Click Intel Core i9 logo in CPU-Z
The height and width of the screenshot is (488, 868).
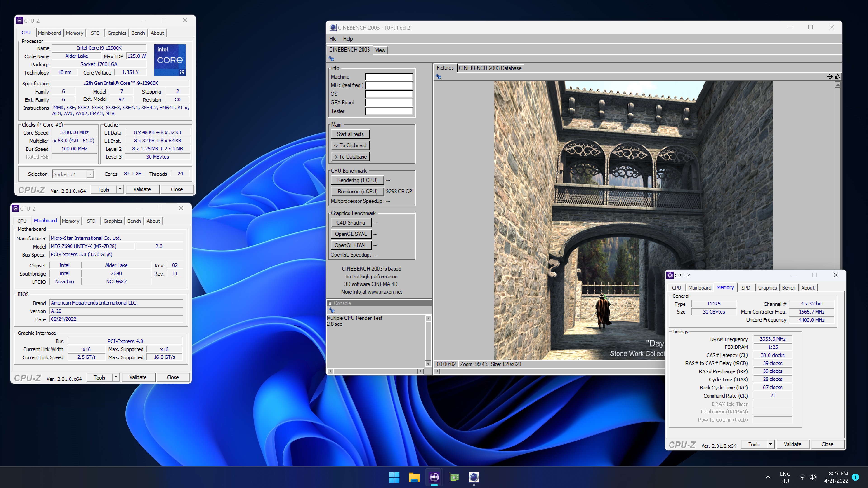point(170,60)
